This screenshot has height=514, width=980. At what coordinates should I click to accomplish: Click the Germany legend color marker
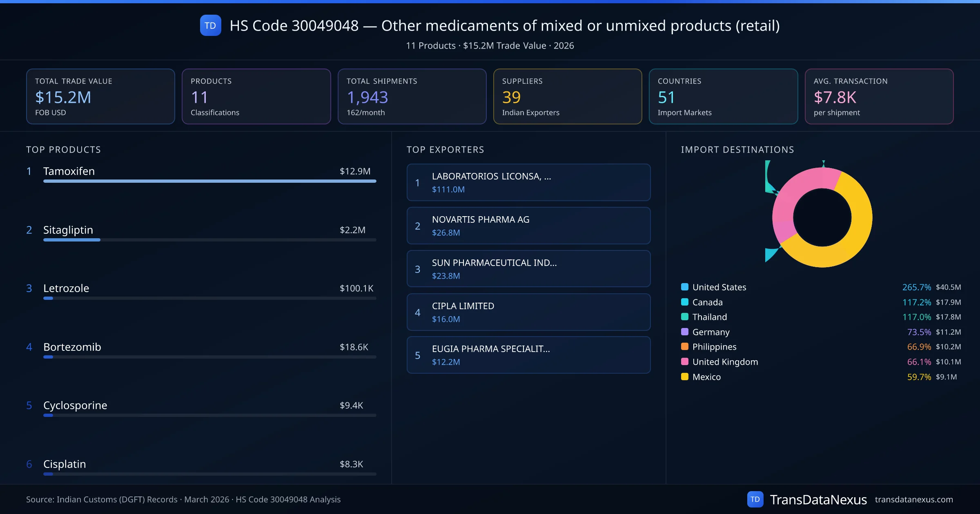tap(684, 332)
